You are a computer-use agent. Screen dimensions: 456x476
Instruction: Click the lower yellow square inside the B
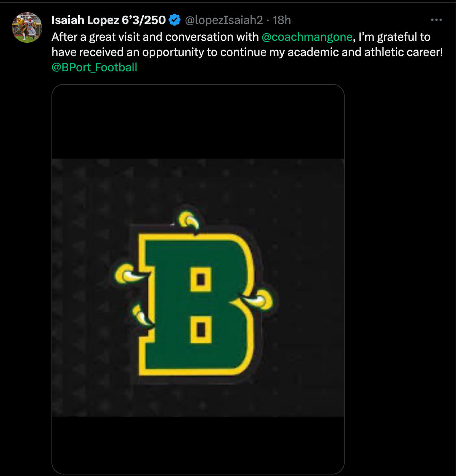pyautogui.click(x=201, y=329)
